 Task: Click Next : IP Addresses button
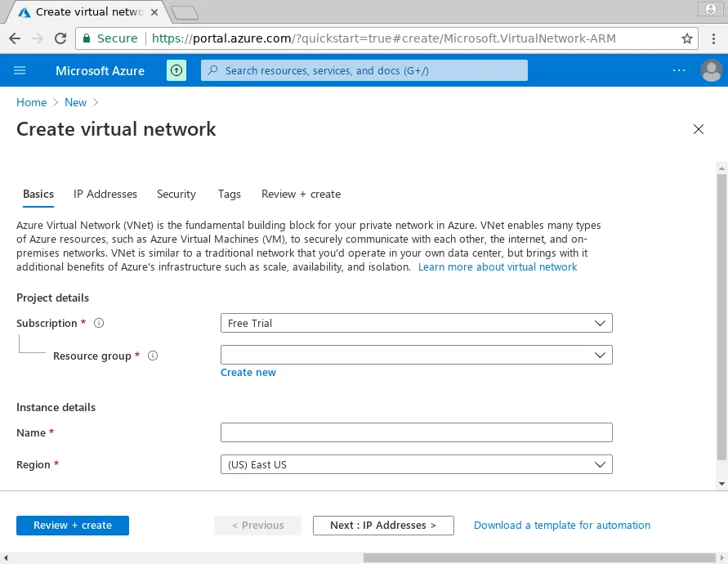pos(383,526)
